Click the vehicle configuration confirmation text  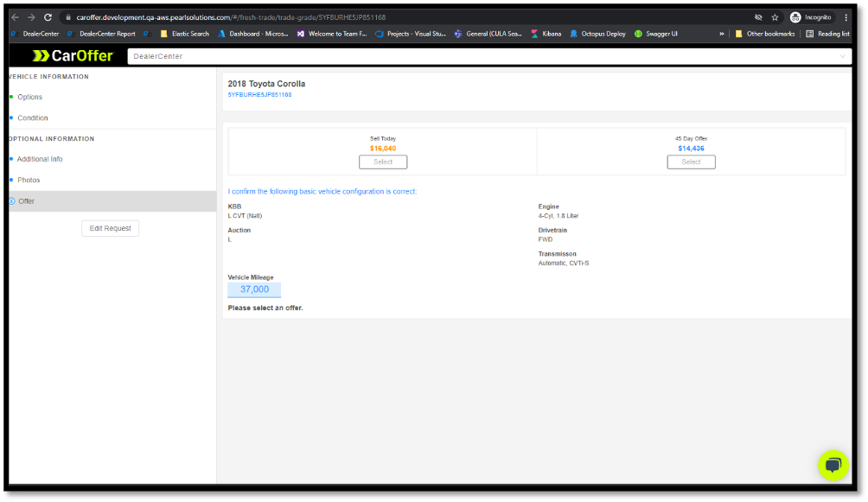tap(322, 192)
